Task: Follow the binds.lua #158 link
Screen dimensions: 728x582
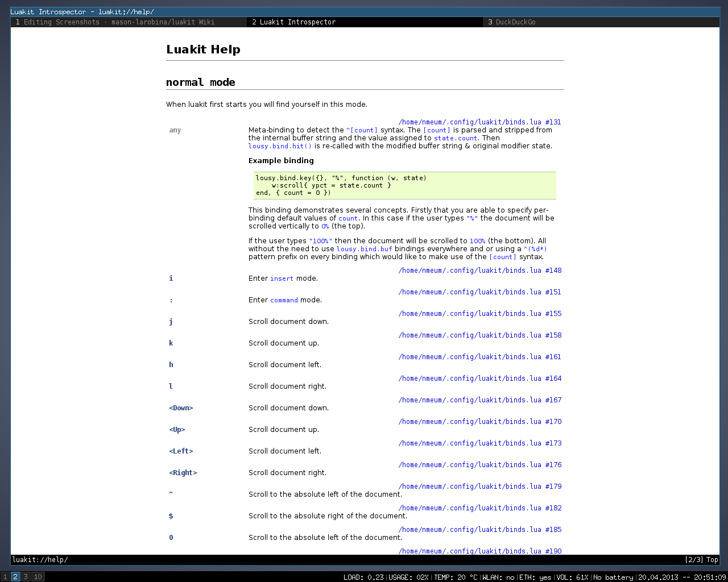Action: tap(479, 335)
